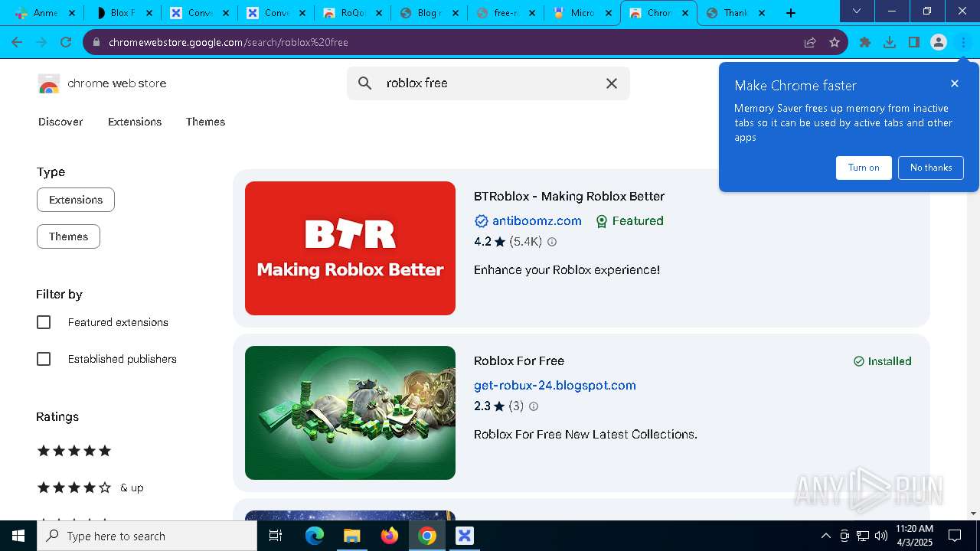This screenshot has width=980, height=551.
Task: Open Chrome downloads icon
Action: pos(890,42)
